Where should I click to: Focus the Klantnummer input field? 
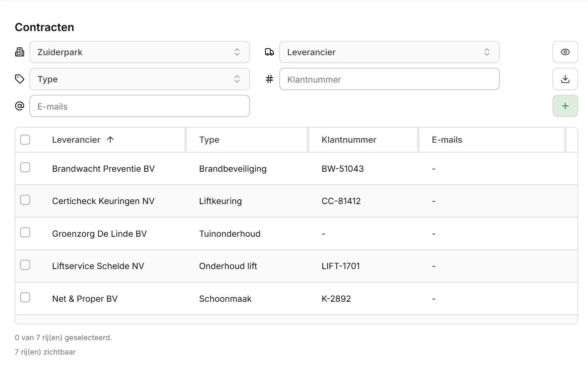click(390, 79)
